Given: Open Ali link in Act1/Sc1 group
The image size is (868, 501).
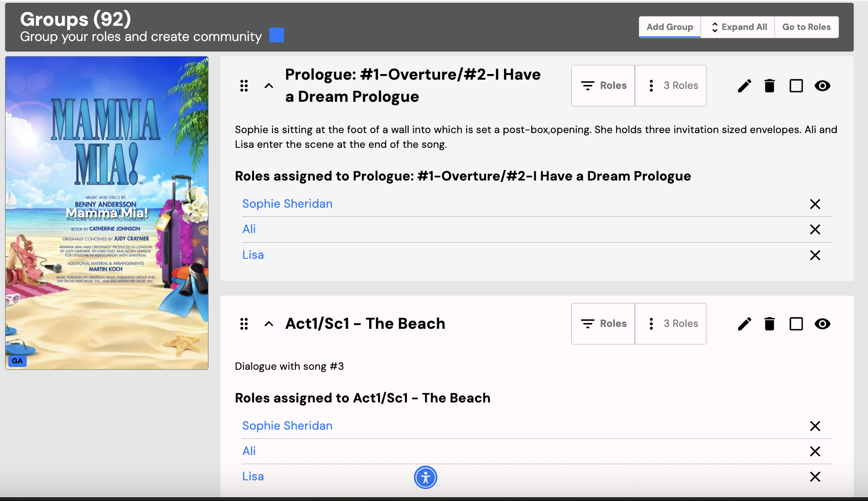Looking at the screenshot, I should tap(249, 451).
